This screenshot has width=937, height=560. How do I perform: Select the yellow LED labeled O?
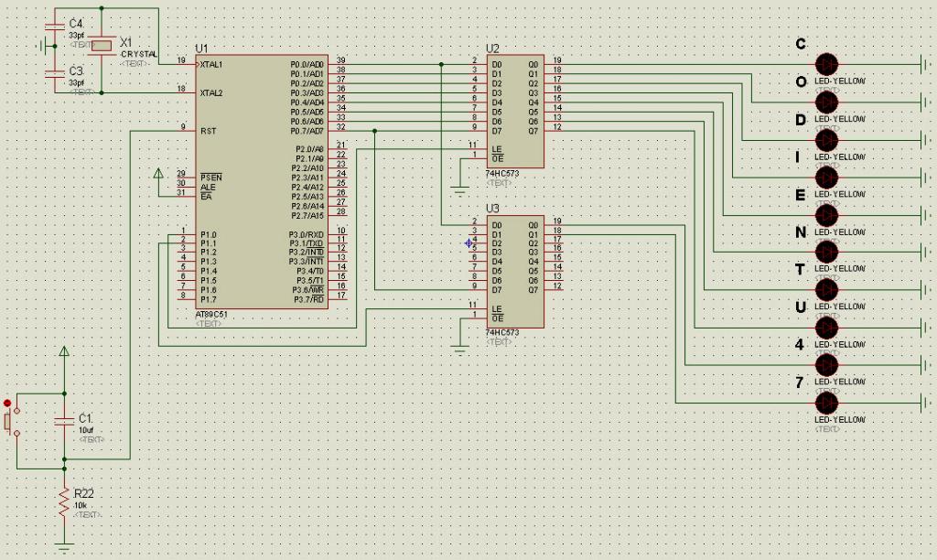tap(826, 102)
